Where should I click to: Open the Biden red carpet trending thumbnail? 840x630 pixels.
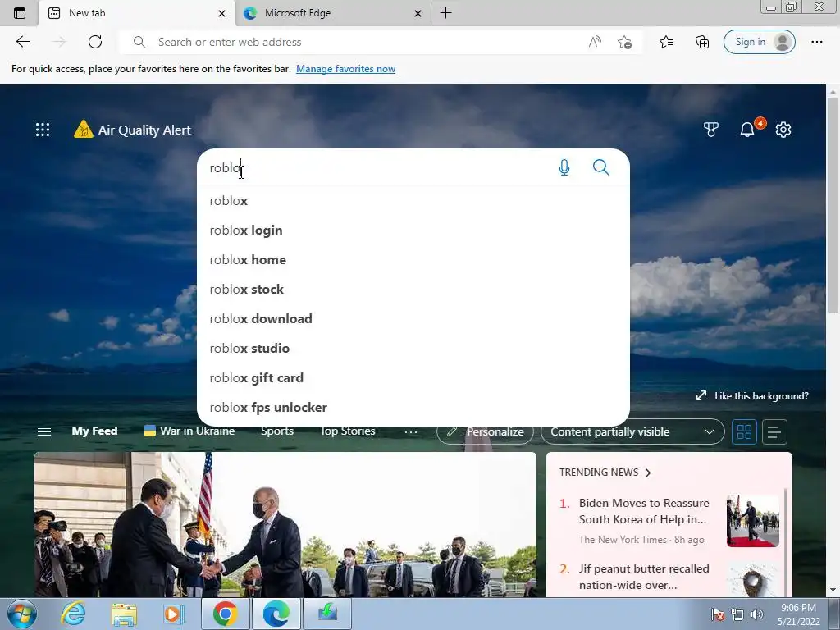click(753, 521)
